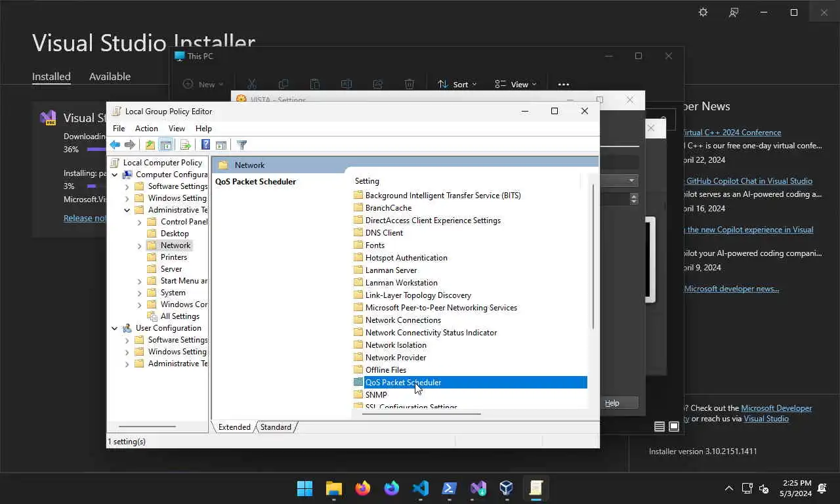Launch Firefox from the taskbar
Screen dimensions: 840x504
coord(363,488)
